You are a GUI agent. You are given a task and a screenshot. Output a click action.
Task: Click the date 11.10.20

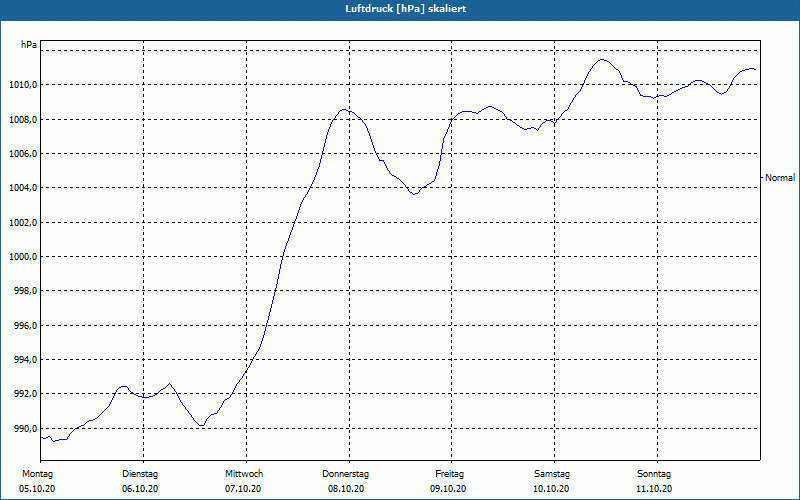tap(654, 489)
